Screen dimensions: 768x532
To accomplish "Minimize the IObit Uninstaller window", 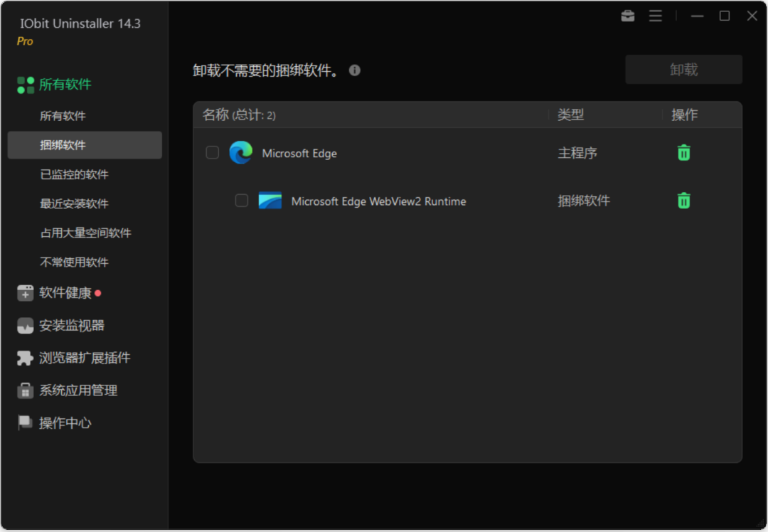I will tap(697, 16).
